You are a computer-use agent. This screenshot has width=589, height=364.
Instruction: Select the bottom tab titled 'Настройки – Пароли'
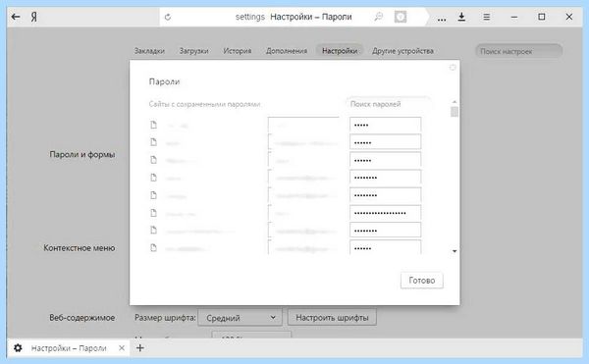[x=69, y=348]
